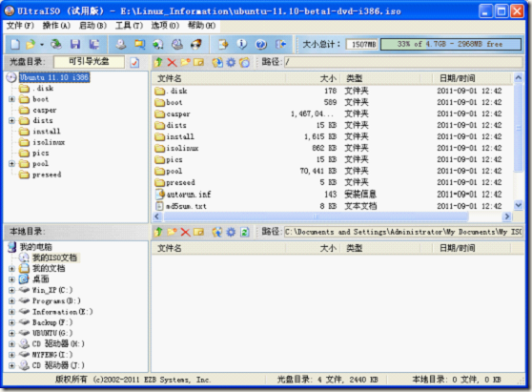
Task: Select the preseed folder in the disc tree
Action: pos(47,175)
